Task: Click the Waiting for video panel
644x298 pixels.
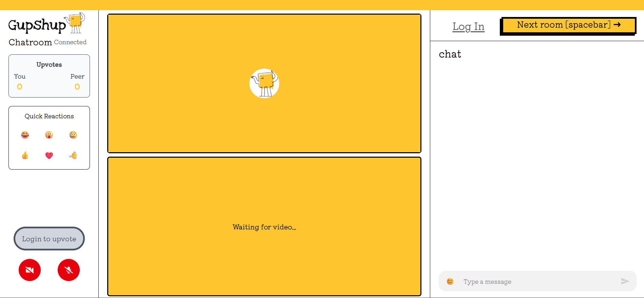Action: (x=264, y=227)
